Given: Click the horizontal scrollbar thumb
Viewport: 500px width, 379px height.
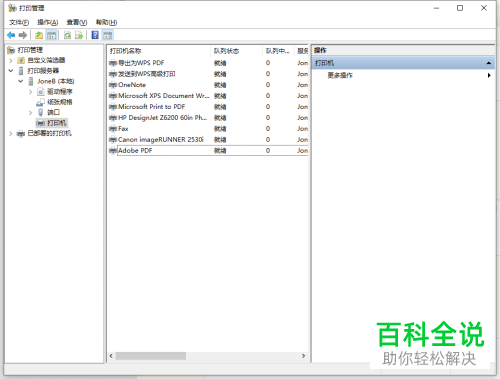Looking at the screenshot, I should click(151, 356).
